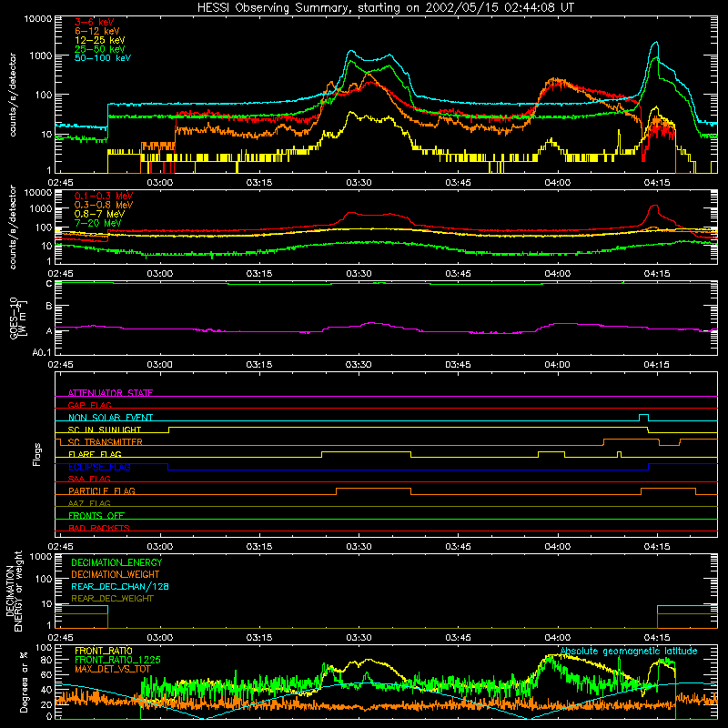
Task: Click the DECIMATION_ENERGY legend label
Action: pyautogui.click(x=116, y=562)
